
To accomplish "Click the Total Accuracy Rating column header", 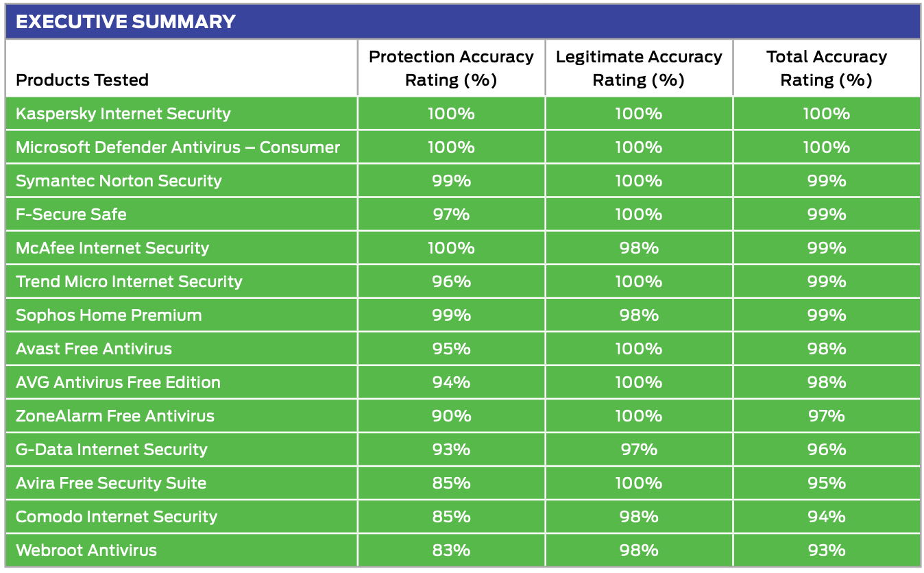I will (826, 68).
